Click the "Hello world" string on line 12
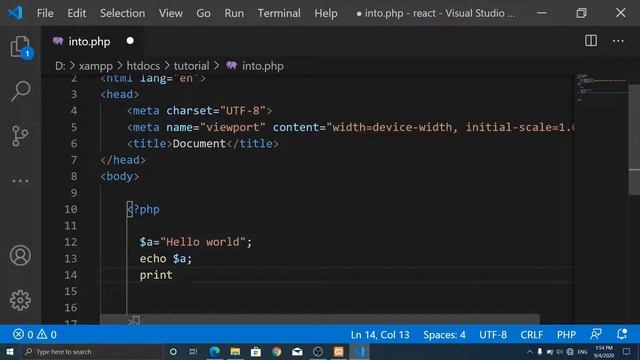 [x=203, y=242]
